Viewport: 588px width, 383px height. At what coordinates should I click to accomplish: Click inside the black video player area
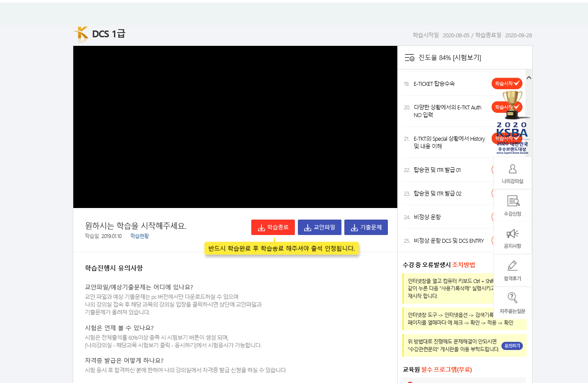235,127
